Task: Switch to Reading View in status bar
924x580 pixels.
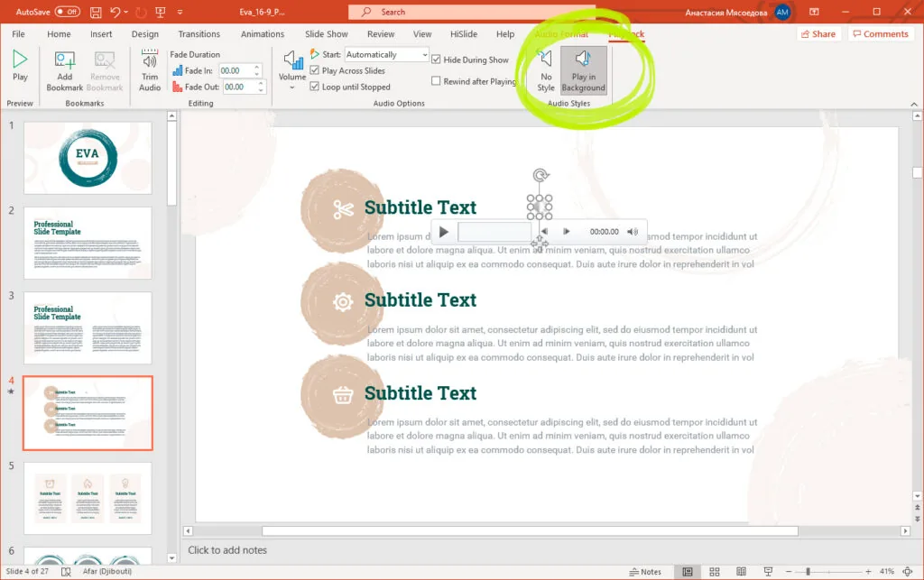Action: click(742, 572)
